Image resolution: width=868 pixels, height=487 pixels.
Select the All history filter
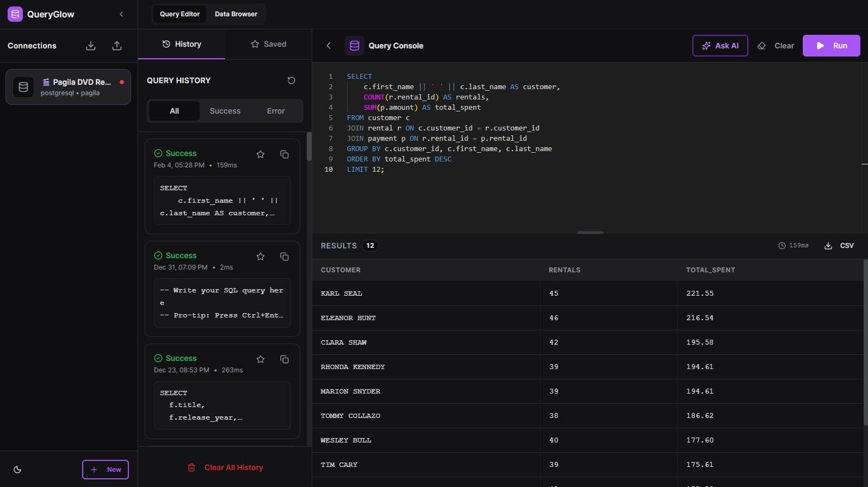pyautogui.click(x=174, y=111)
